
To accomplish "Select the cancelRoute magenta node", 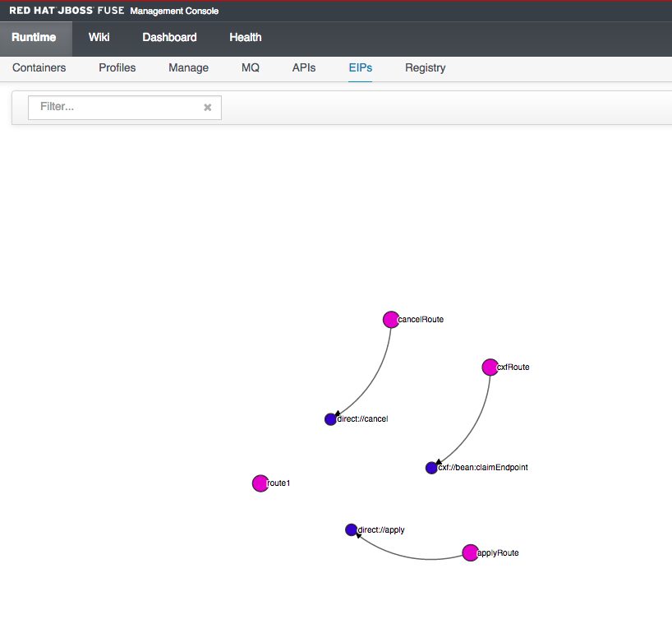I will [391, 320].
